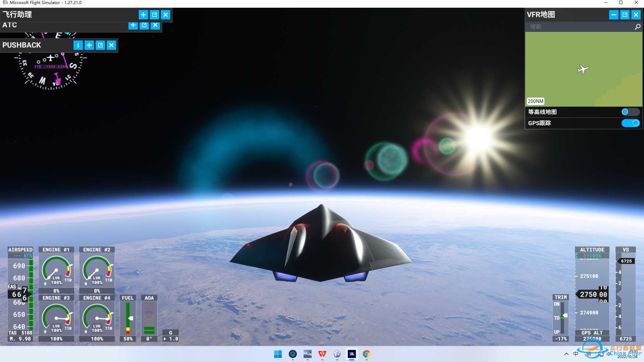
Task: Pop out the VFR地图 panel window
Action: click(x=625, y=15)
